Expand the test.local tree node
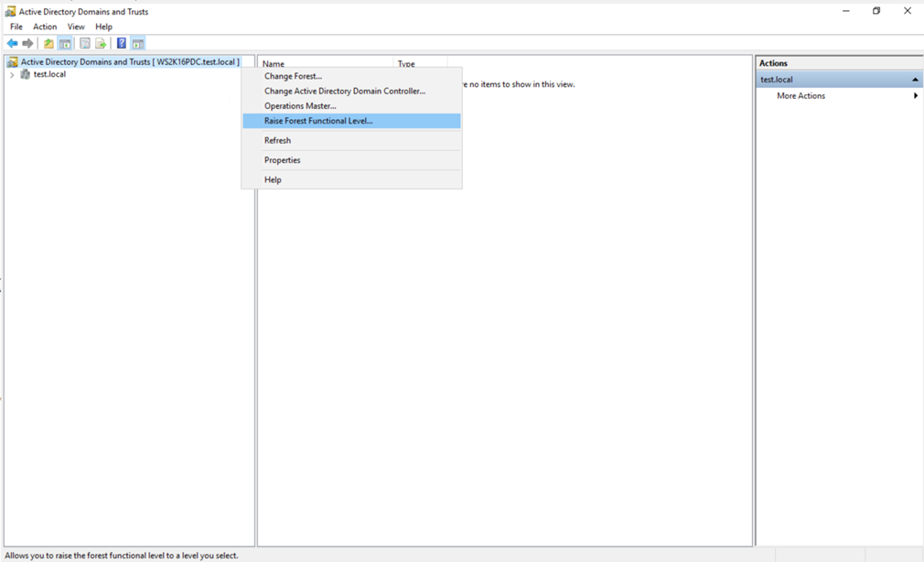This screenshot has height=562, width=924. point(12,75)
